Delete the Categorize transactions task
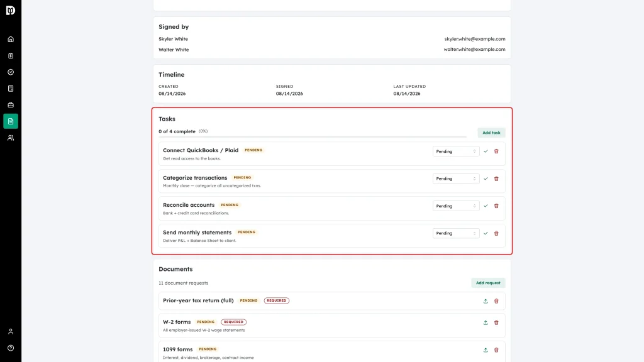Viewport: 644px width, 362px height. click(496, 179)
